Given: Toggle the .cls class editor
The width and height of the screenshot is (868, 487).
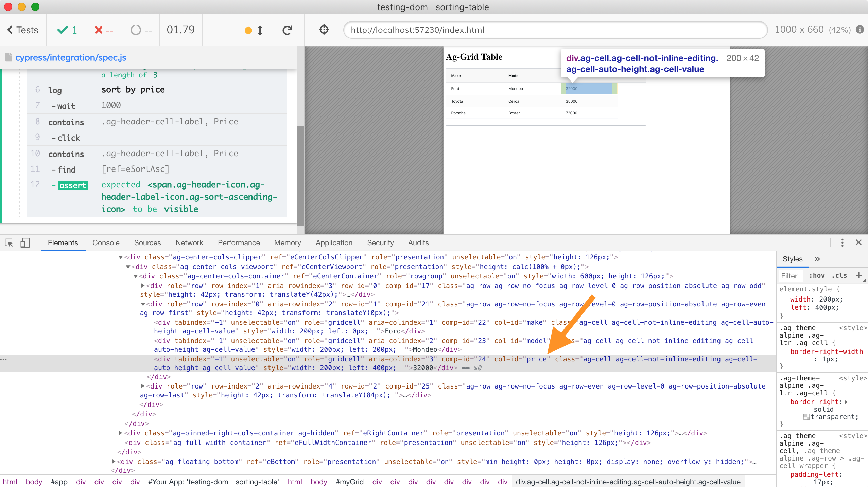Looking at the screenshot, I should (839, 276).
